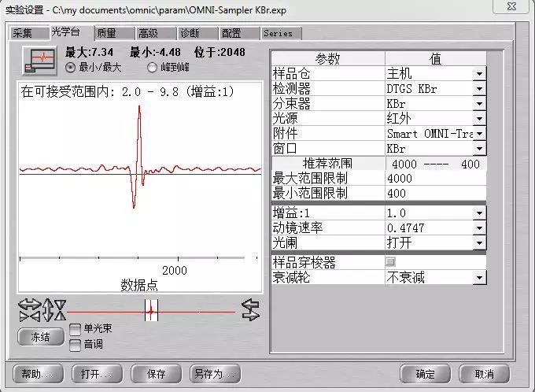
Task: Click the 另存为 button
Action: coord(215,373)
